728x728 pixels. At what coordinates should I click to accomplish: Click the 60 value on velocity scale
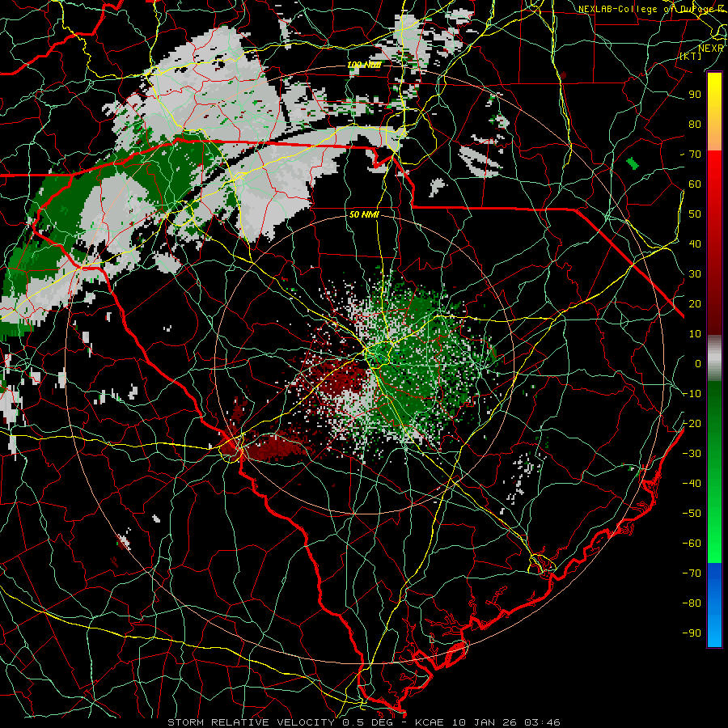(x=695, y=184)
